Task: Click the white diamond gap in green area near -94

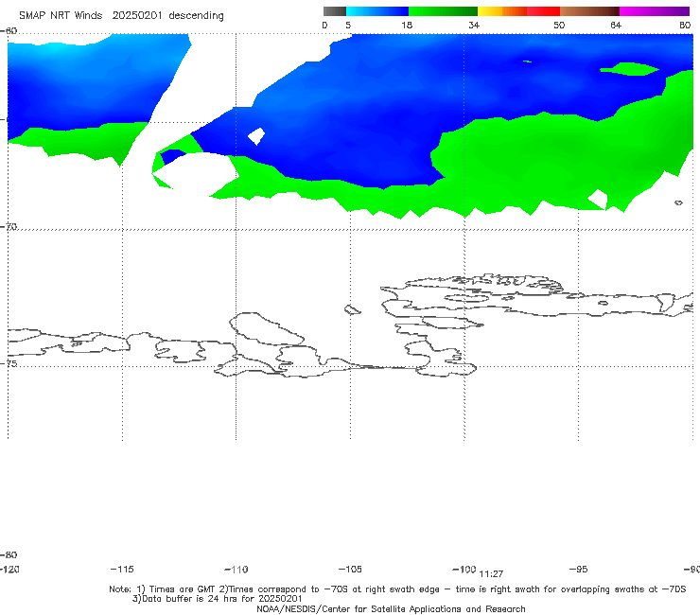Action: point(597,200)
